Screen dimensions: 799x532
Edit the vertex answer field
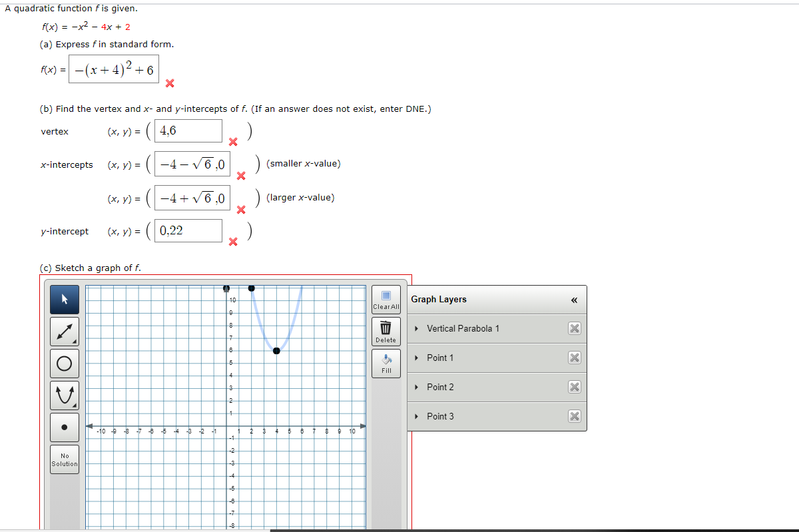188,131
